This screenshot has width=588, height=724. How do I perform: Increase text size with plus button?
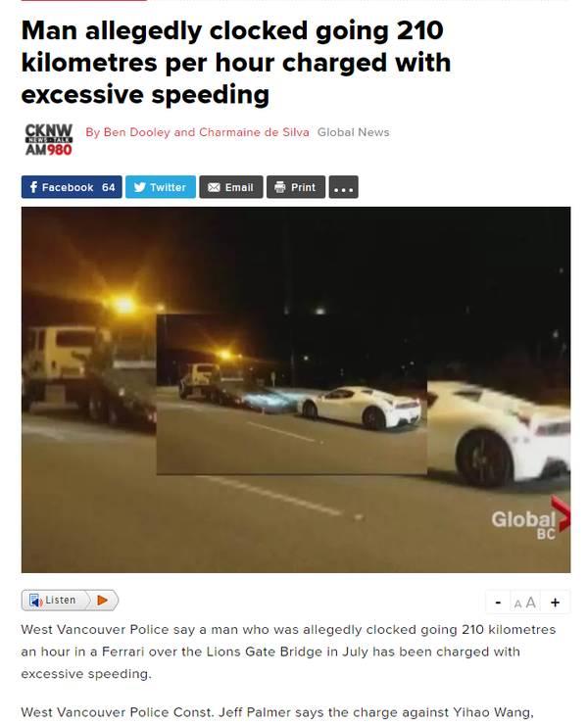pyautogui.click(x=556, y=603)
